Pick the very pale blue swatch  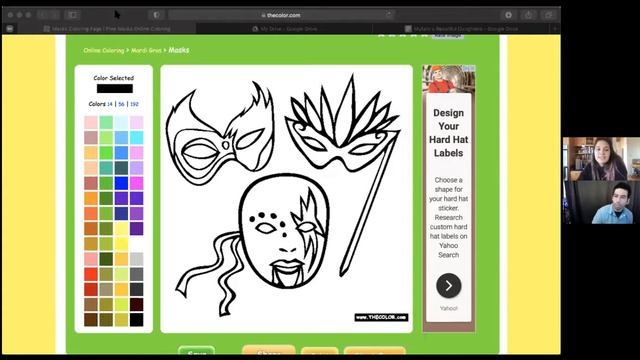click(121, 122)
